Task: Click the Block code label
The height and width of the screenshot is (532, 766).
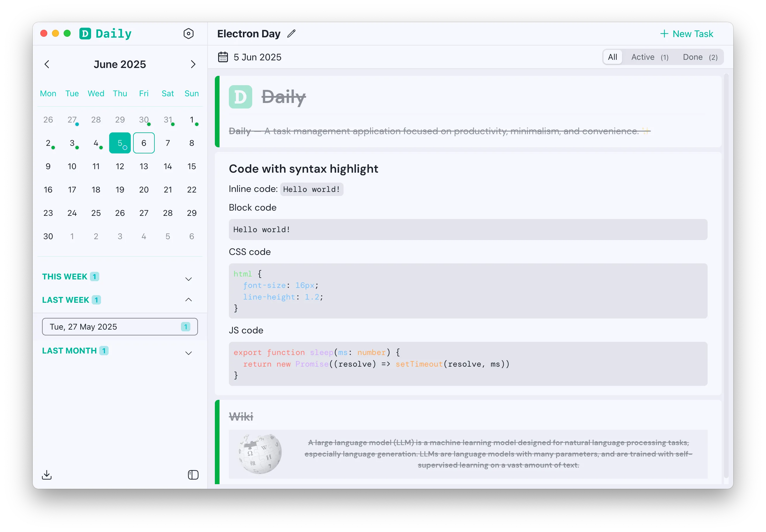Action: pyautogui.click(x=253, y=207)
